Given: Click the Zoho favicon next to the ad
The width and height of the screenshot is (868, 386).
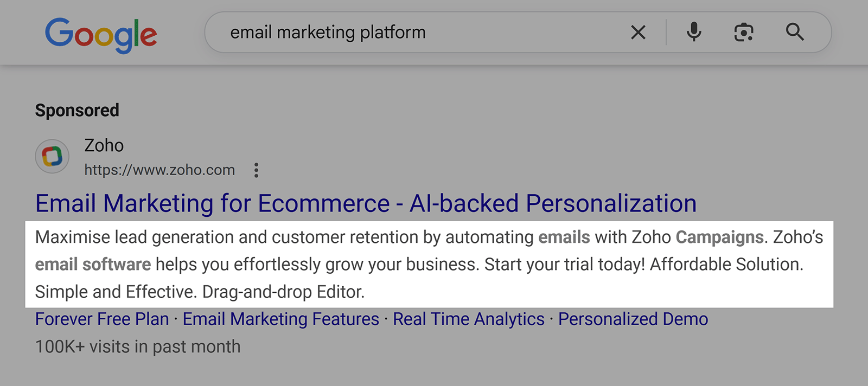Looking at the screenshot, I should point(52,156).
